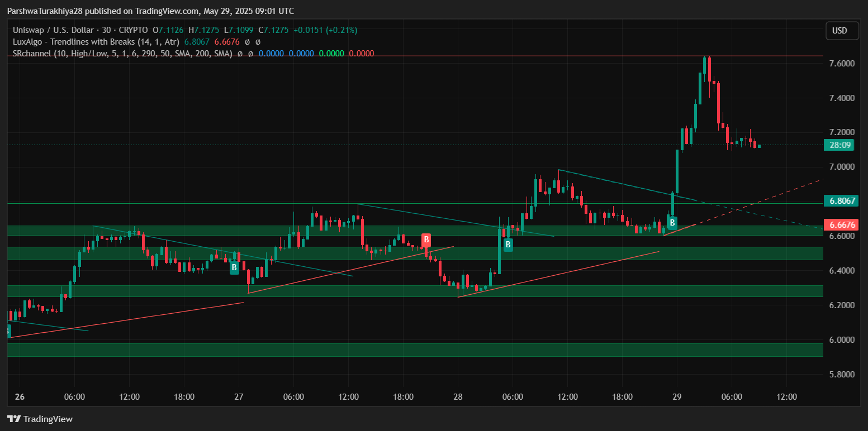The height and width of the screenshot is (431, 868).
Task: Select the green B marker at day 29 open
Action: (672, 223)
